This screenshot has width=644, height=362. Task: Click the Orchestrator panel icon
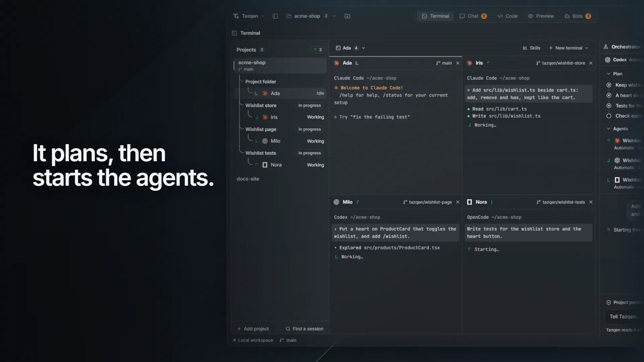pos(606,47)
